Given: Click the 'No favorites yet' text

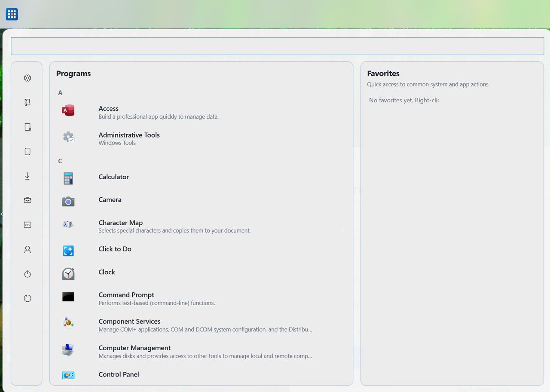Looking at the screenshot, I should (x=404, y=100).
